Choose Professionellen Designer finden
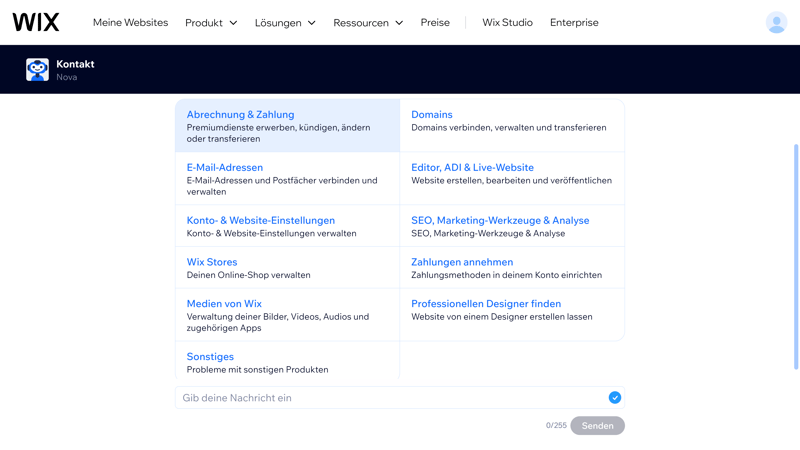 [486, 304]
